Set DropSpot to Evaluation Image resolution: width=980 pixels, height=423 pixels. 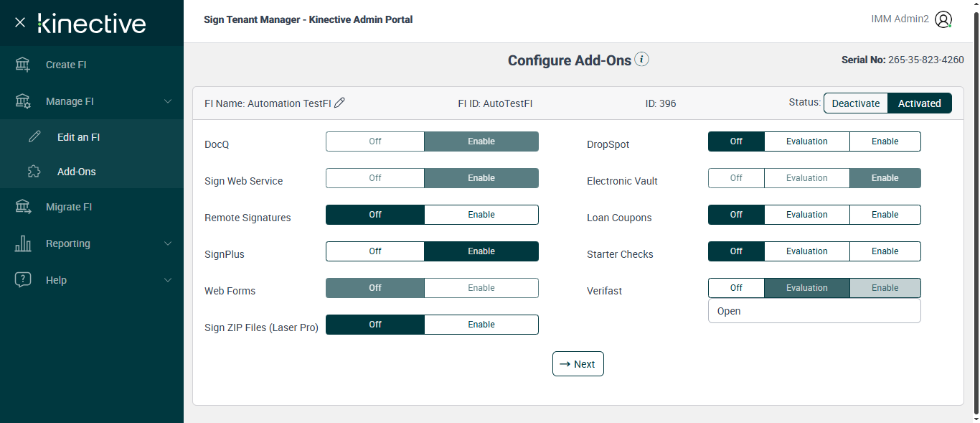coord(806,141)
